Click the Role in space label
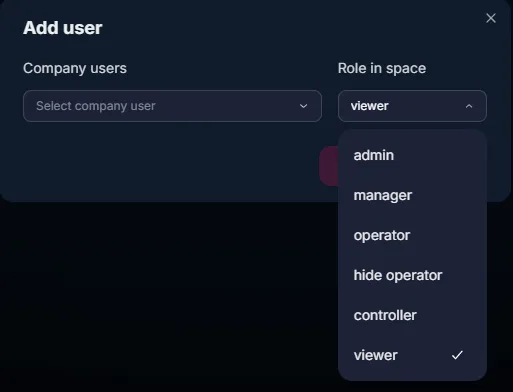513x392 pixels. [x=382, y=69]
